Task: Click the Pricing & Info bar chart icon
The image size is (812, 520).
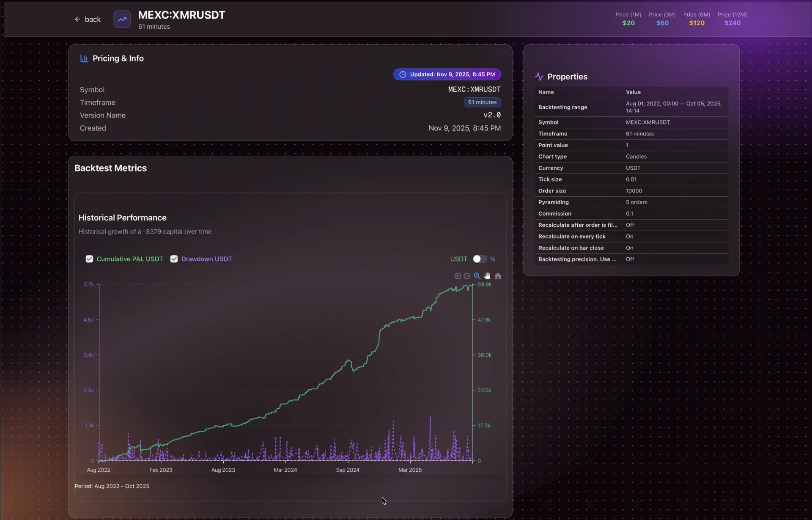Action: (x=84, y=58)
